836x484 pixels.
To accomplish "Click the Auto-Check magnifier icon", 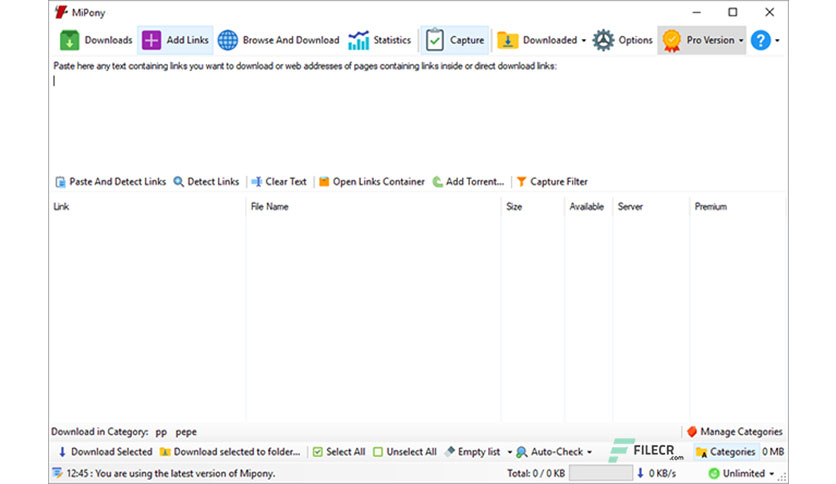I will click(521, 452).
